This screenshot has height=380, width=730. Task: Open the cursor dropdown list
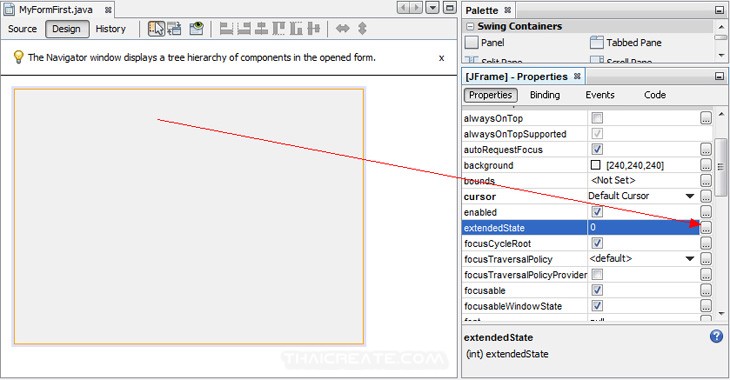[690, 196]
